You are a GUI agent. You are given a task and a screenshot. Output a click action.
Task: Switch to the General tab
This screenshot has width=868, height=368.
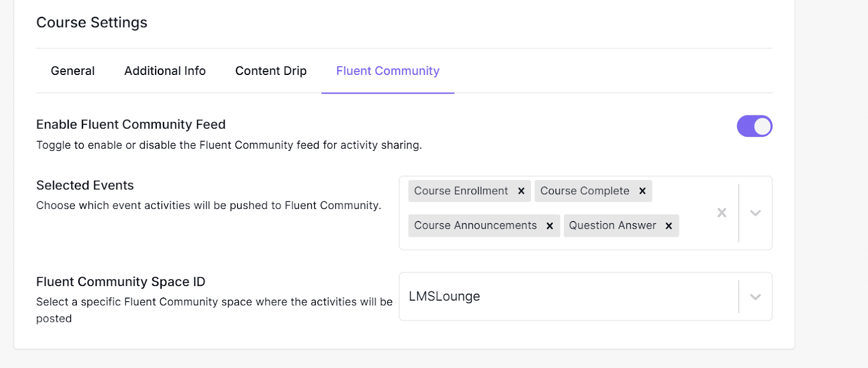pos(72,71)
